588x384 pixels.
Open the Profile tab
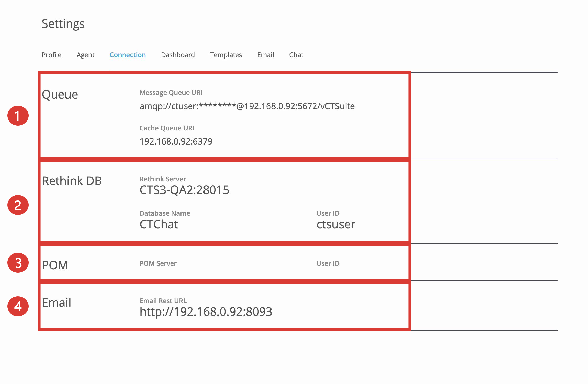tap(52, 55)
